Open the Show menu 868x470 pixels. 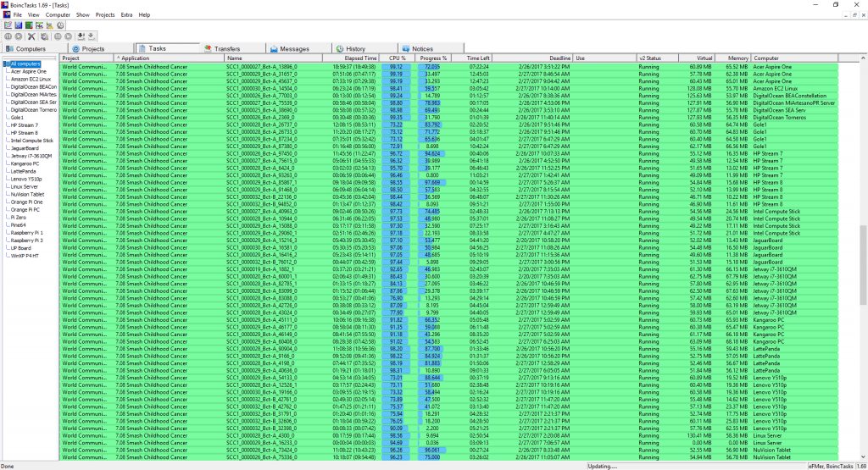pyautogui.click(x=82, y=15)
